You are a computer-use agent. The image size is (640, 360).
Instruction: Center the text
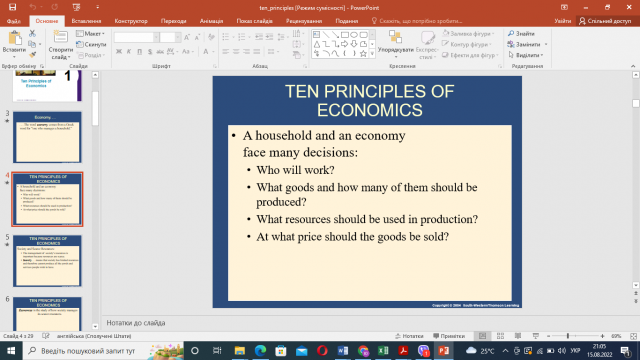(x=236, y=51)
